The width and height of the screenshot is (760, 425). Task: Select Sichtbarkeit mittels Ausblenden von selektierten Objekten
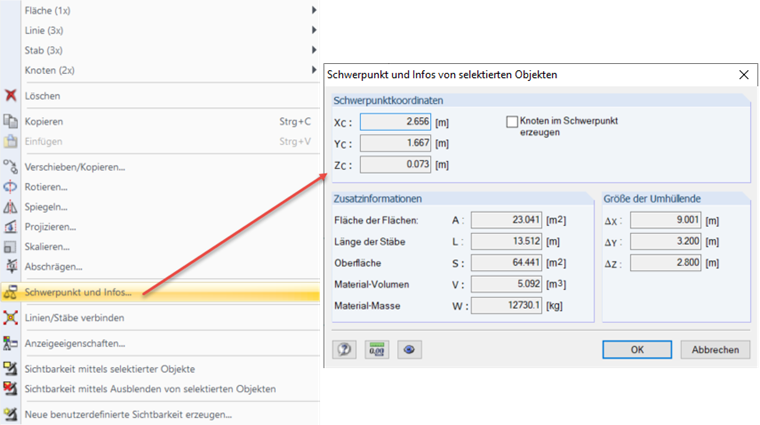click(160, 389)
